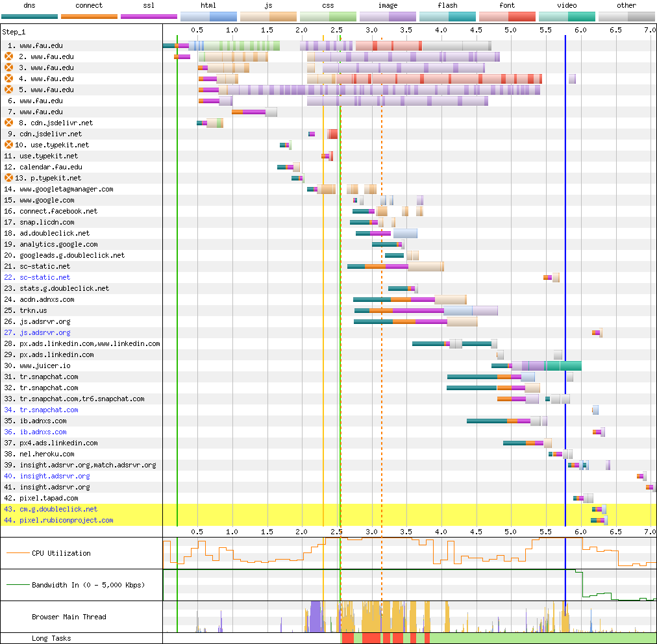Open request 22. sc-static.net link
This screenshot has width=657, height=644.
37,277
